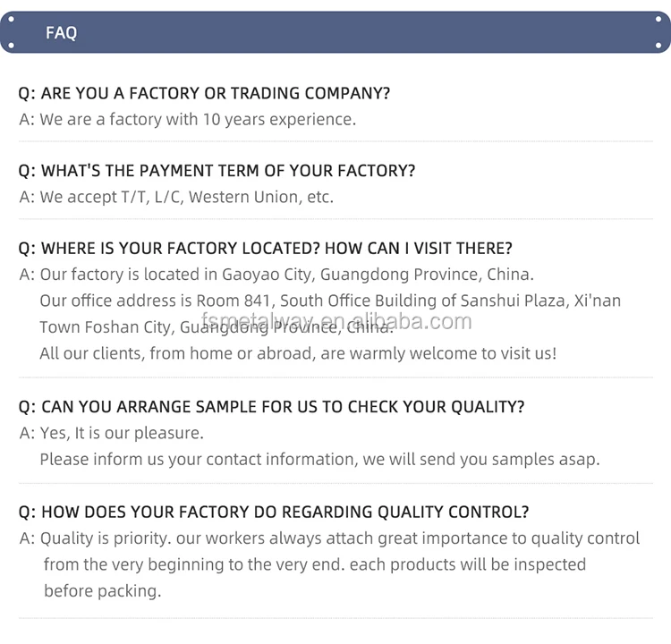Click the Room 841 office address line
The height and width of the screenshot is (644, 671).
pyautogui.click(x=329, y=301)
